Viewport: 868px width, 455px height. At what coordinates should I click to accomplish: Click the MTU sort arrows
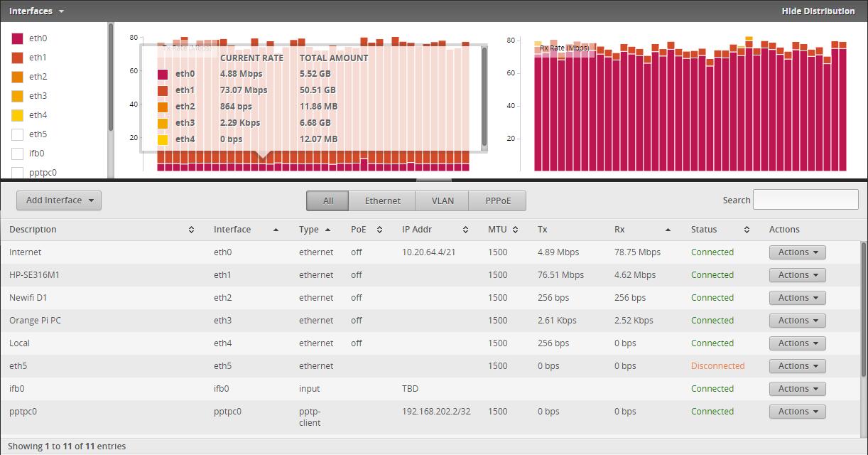click(x=515, y=230)
